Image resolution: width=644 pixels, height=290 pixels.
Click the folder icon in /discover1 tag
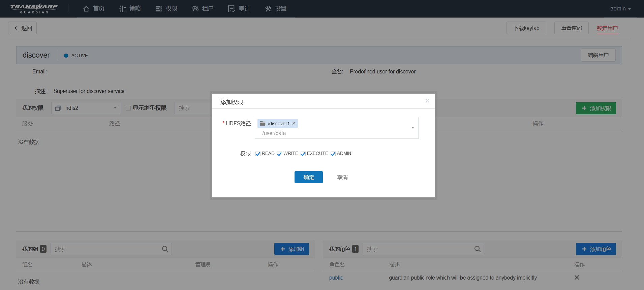[263, 124]
